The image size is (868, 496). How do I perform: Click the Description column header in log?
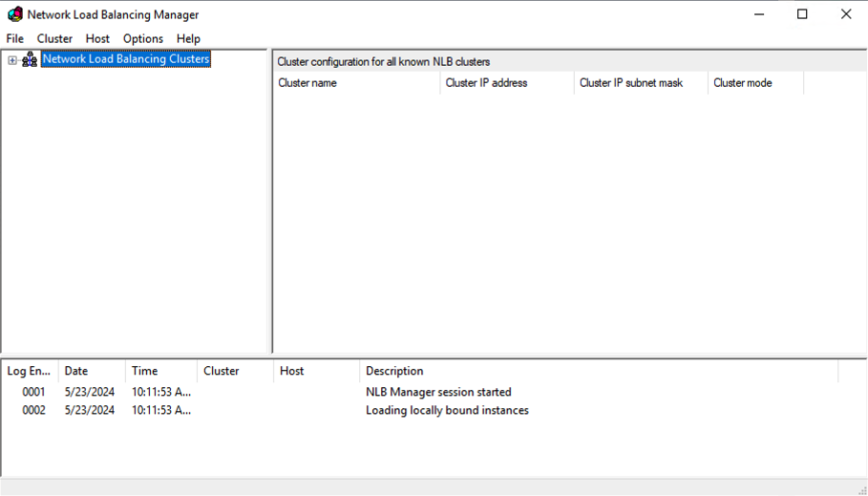point(598,371)
